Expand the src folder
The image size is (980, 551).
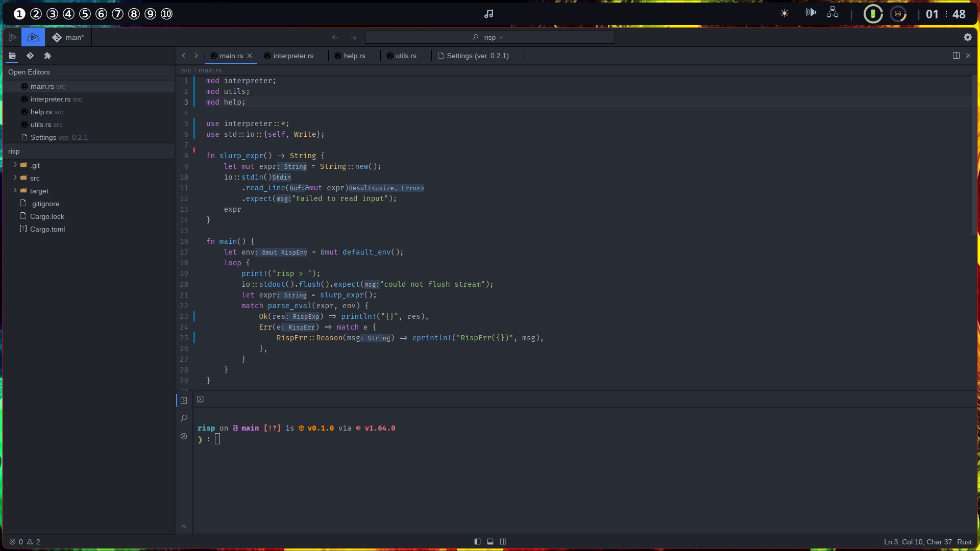click(x=89, y=178)
